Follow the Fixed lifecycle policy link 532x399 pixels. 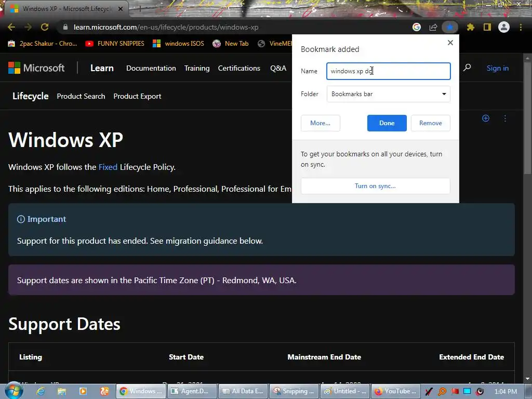(108, 167)
